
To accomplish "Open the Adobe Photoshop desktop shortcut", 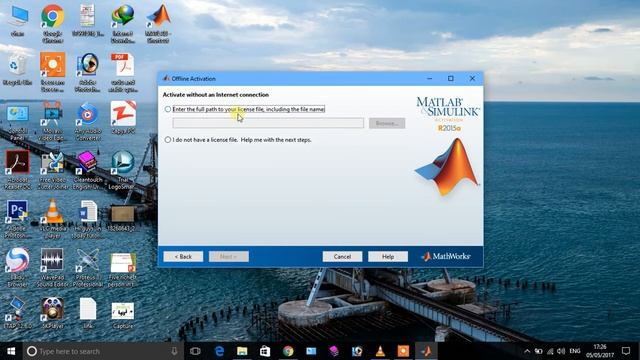I will click(x=17, y=218).
